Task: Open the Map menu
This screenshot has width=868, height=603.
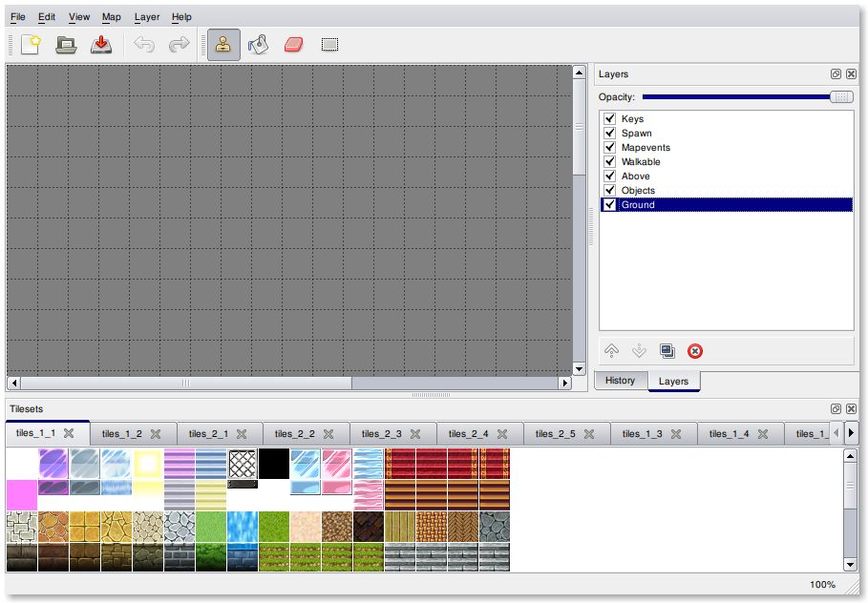Action: pos(112,17)
